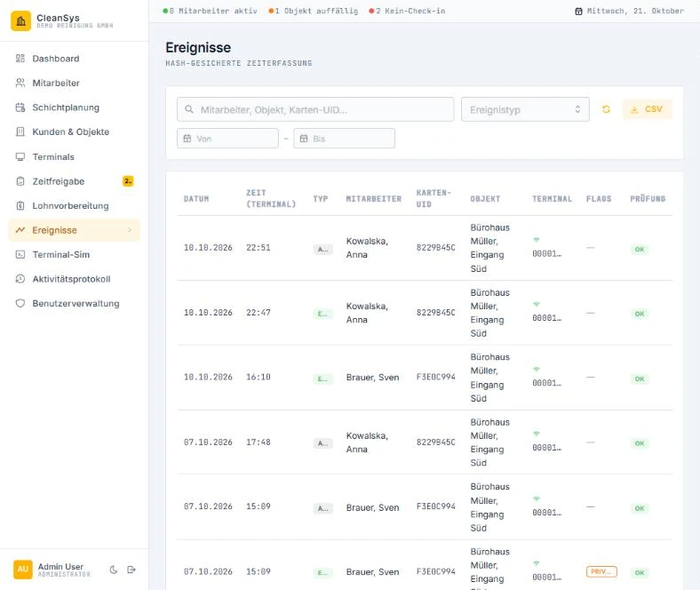Go to the Mitarbeiter page
This screenshot has height=590, width=700.
click(74, 83)
